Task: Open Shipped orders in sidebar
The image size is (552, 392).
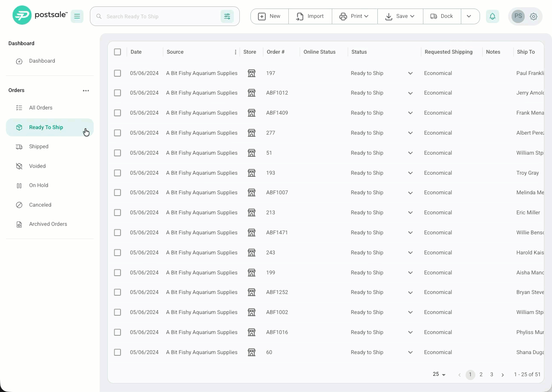Action: (x=49, y=147)
